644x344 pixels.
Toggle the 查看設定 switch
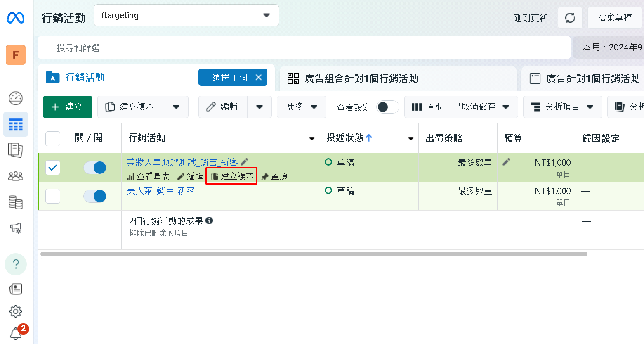coord(388,107)
